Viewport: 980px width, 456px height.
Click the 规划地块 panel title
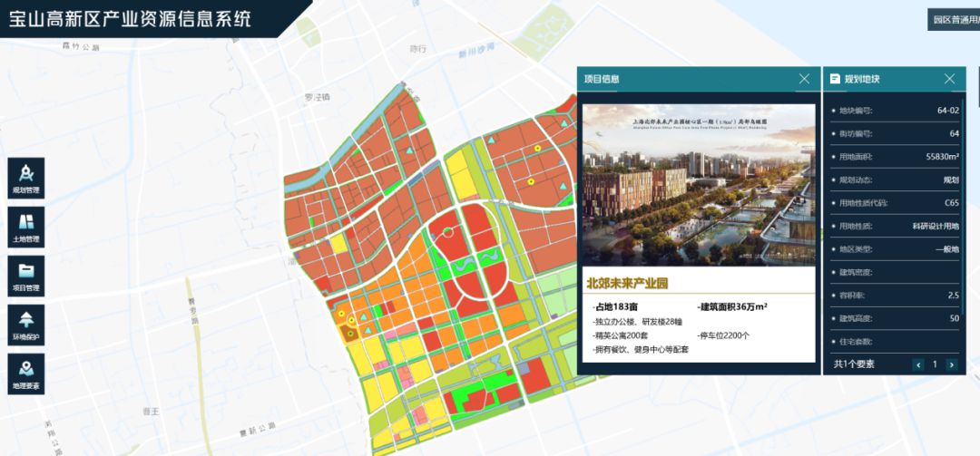coord(862,80)
